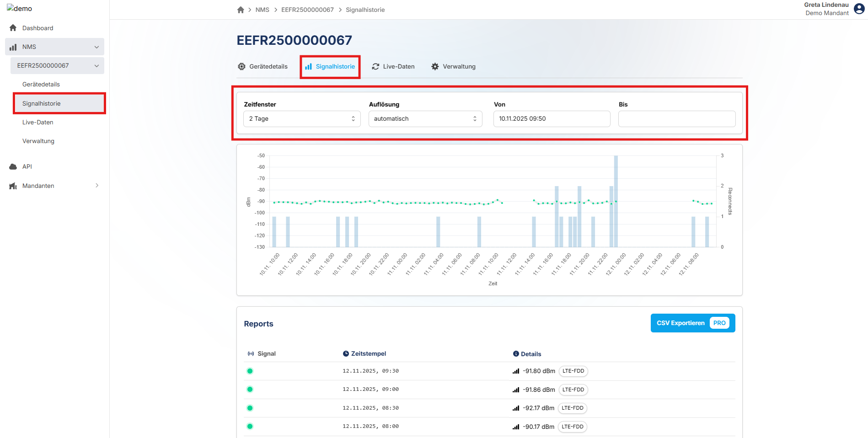Click the API cloud icon
Viewport: 868px width, 438px height.
pos(13,166)
